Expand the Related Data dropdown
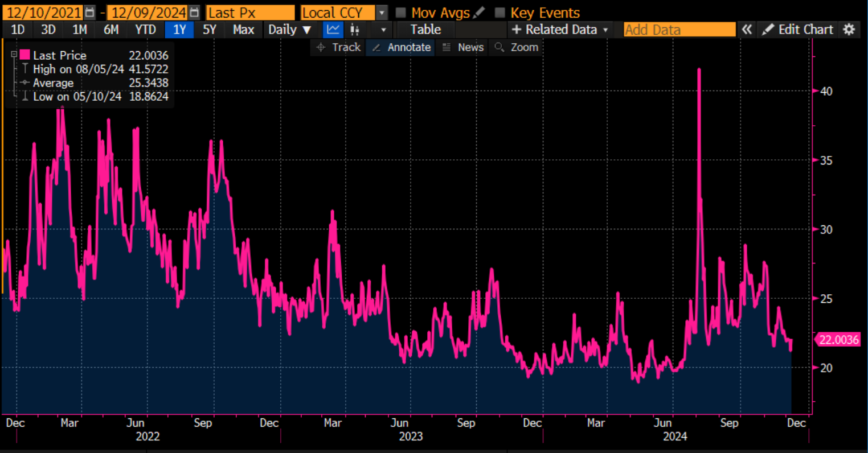This screenshot has width=868, height=453. [x=560, y=30]
